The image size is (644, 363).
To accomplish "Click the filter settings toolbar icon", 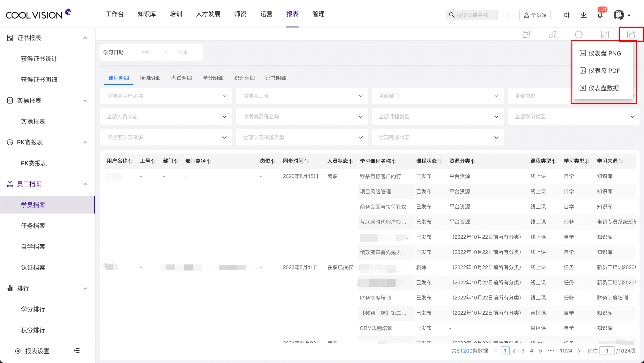I will click(527, 34).
